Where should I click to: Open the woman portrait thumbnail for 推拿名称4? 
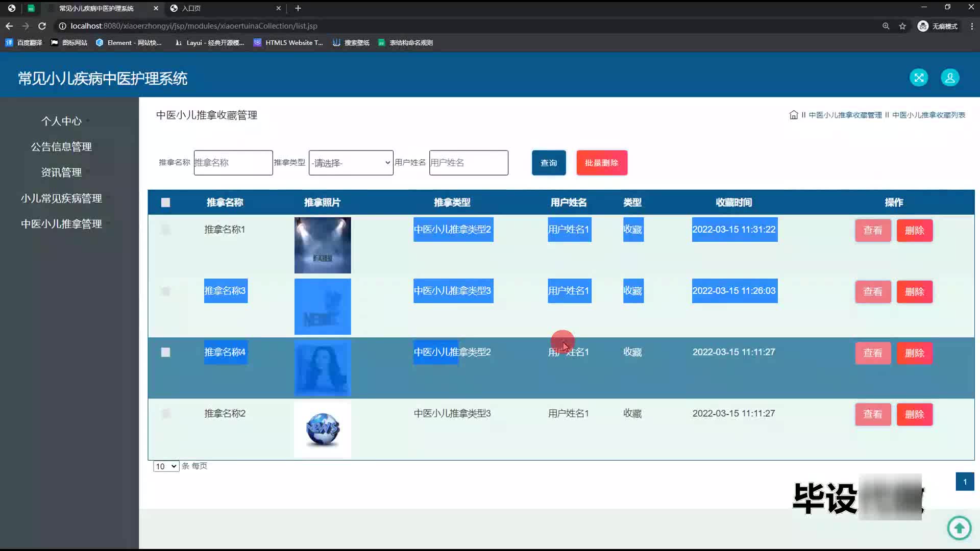323,368
